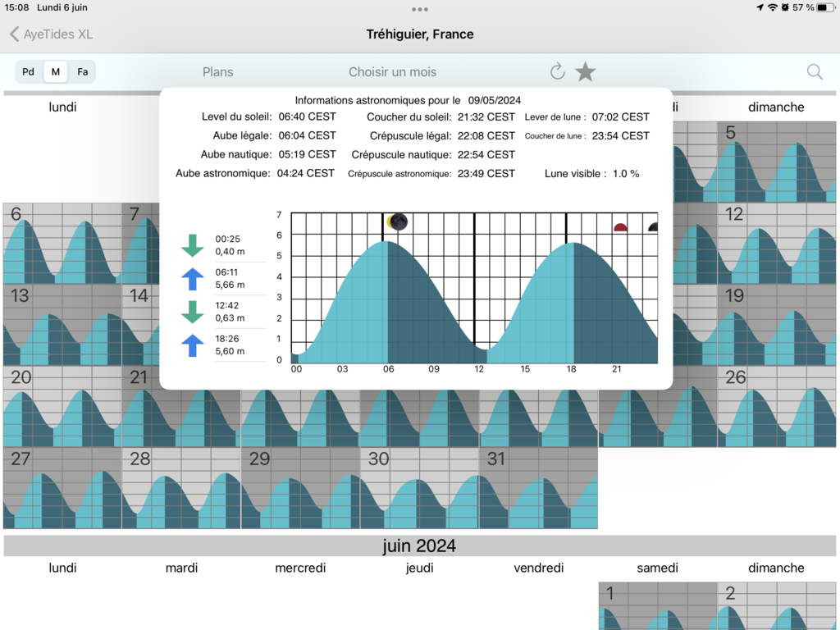Tap the 00:25 low tide time
Image resolution: width=840 pixels, height=630 pixels.
tap(228, 239)
